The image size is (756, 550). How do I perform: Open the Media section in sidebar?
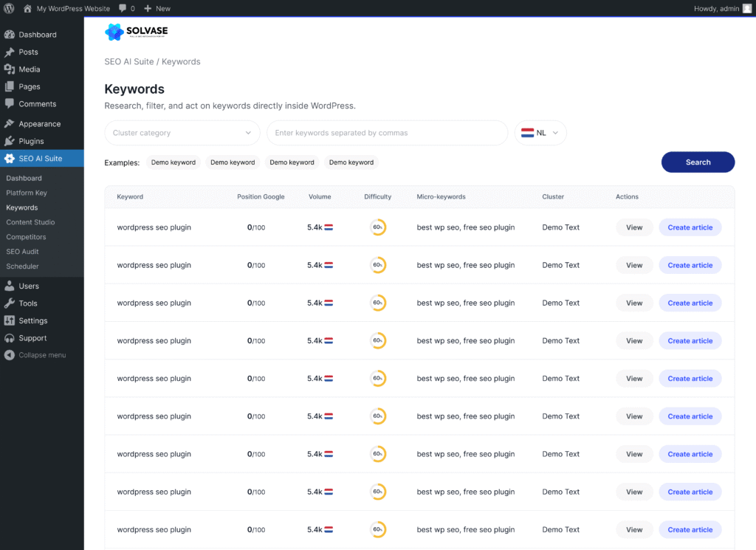click(x=30, y=69)
